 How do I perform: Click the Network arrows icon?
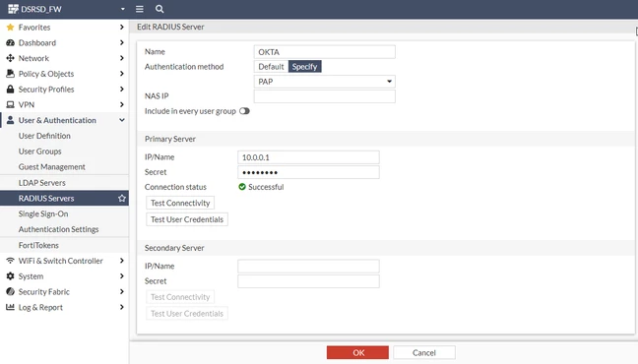pyautogui.click(x=10, y=58)
